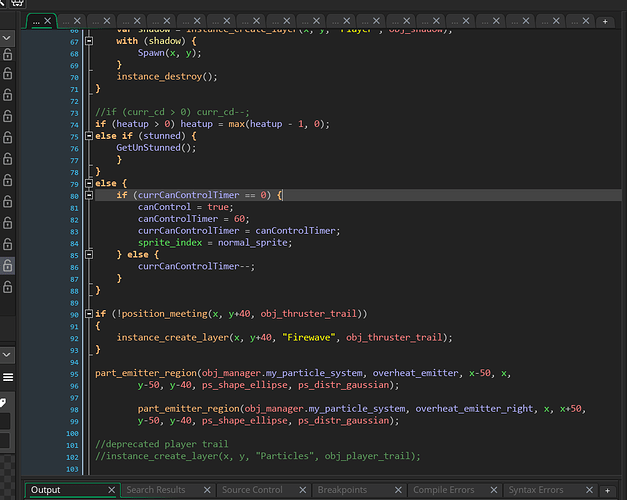This screenshot has height=500, width=627.
Task: Add a new code editor tab with plus
Action: pyautogui.click(x=605, y=22)
